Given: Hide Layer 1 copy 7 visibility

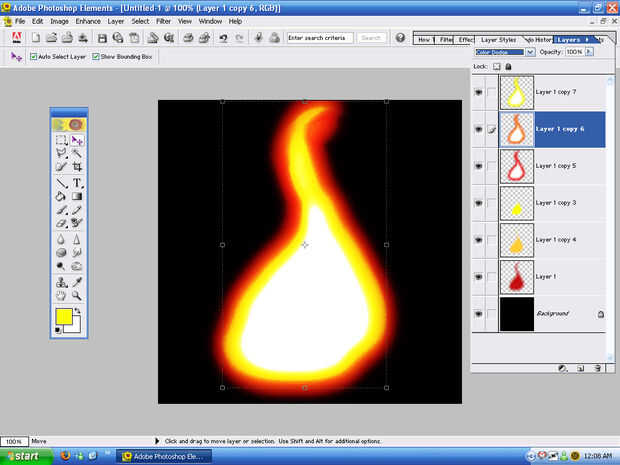Looking at the screenshot, I should (x=478, y=92).
